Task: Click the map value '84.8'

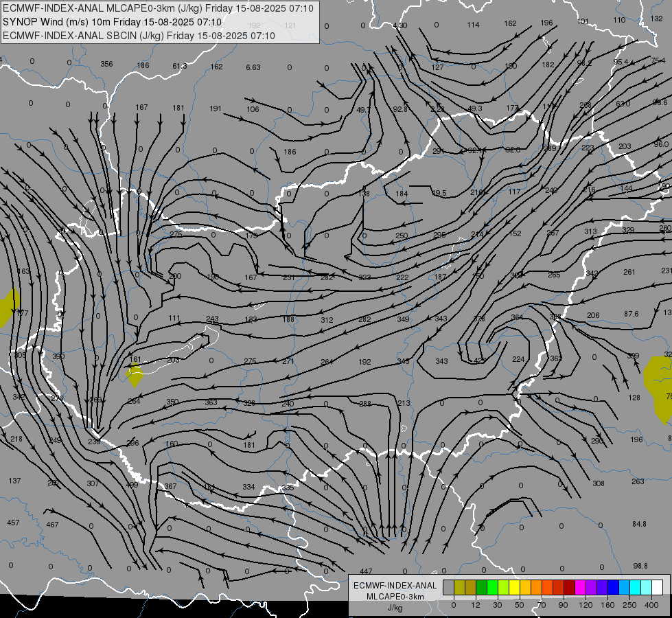Action: pos(639,524)
